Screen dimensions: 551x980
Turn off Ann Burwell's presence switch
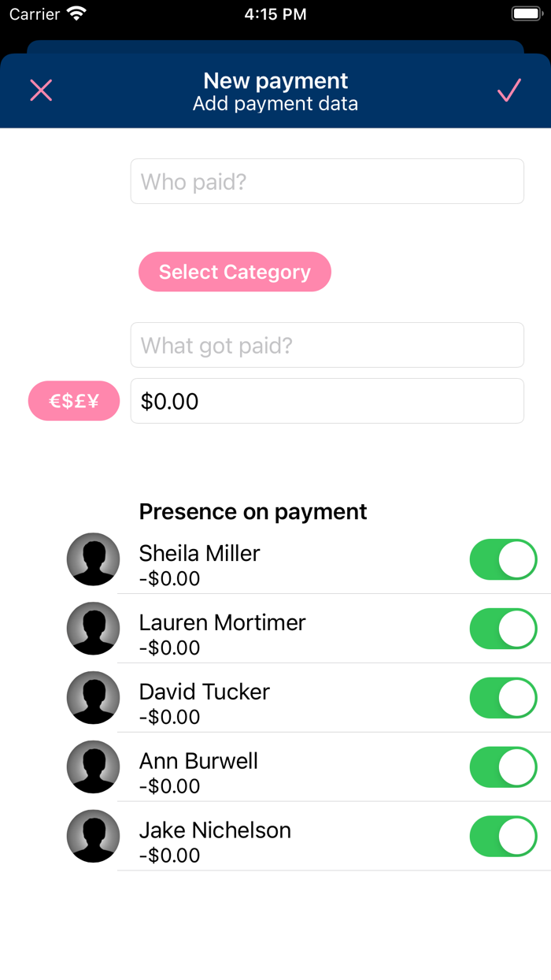tap(503, 767)
